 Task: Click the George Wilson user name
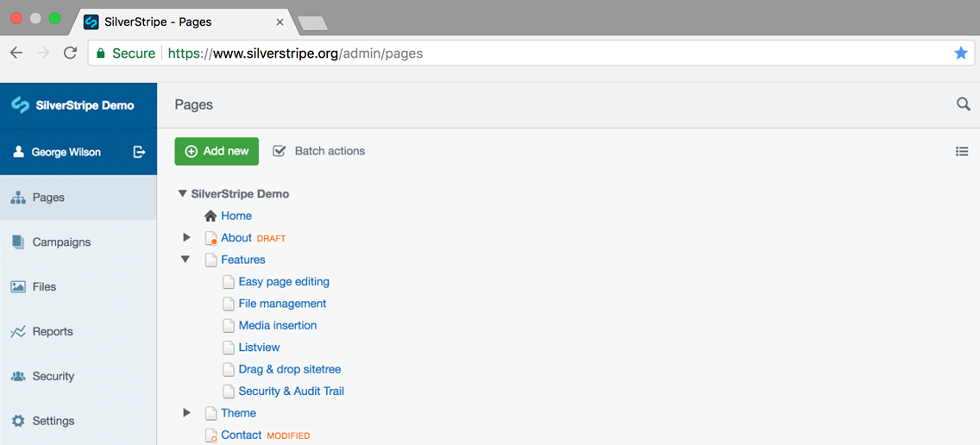coord(66,152)
